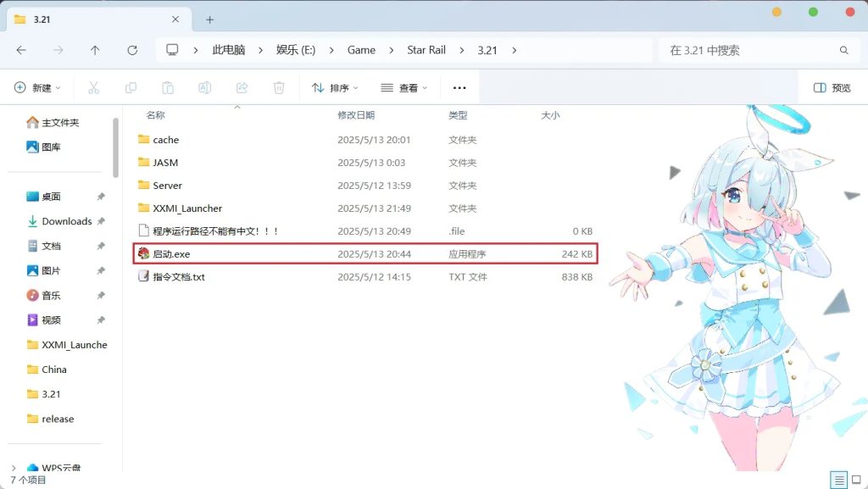Click the forward navigation arrow
Viewport: 868px width, 489px height.
pos(58,50)
